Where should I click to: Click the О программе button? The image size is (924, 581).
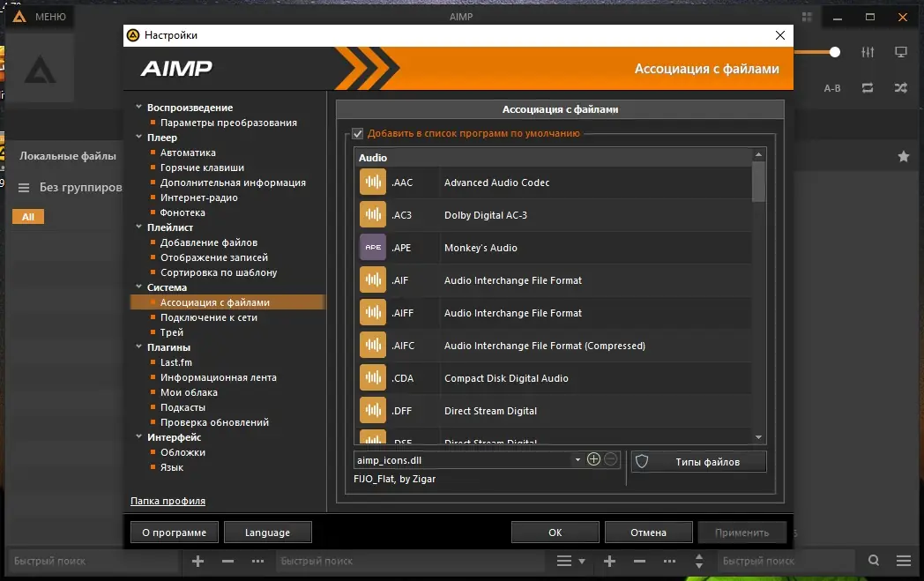175,533
